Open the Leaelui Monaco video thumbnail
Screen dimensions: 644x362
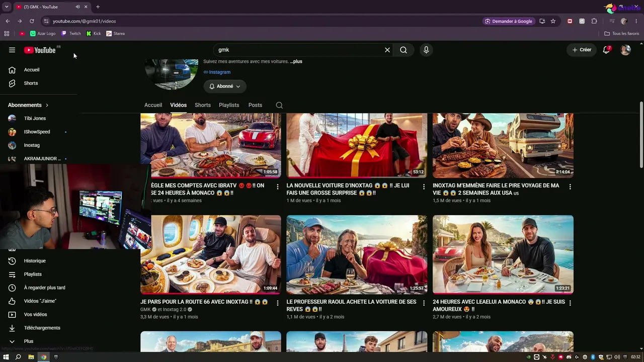coord(503,254)
